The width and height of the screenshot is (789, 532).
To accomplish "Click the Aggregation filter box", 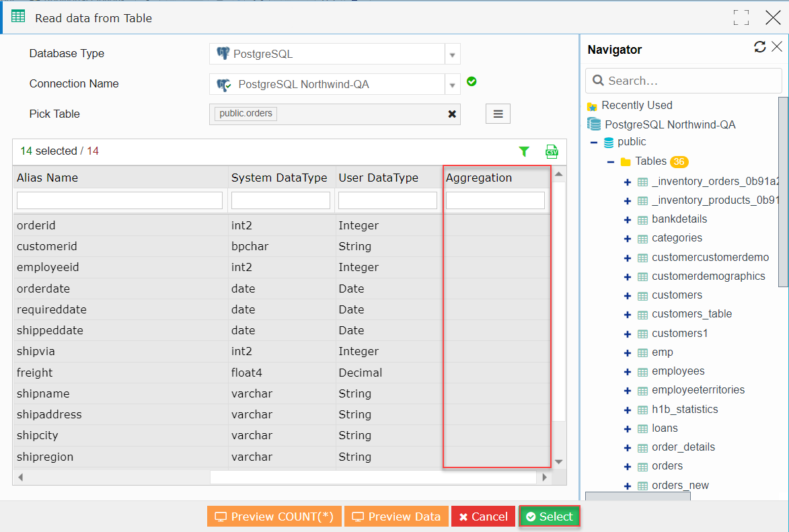I will pyautogui.click(x=495, y=200).
